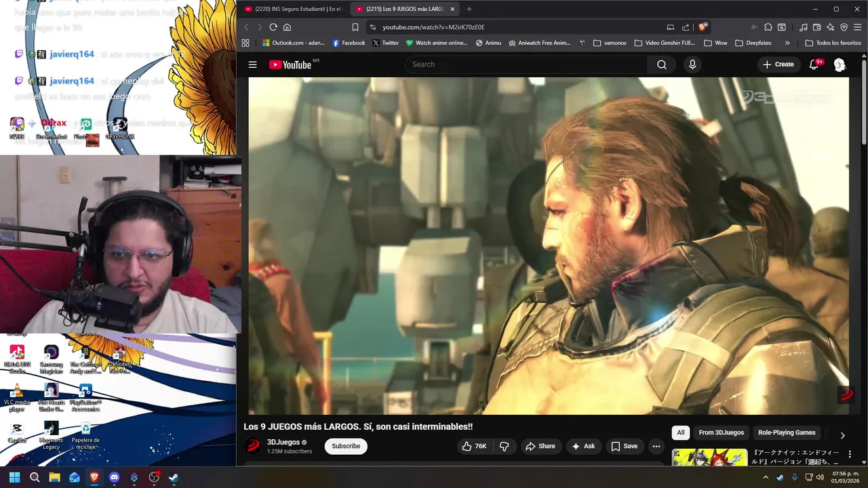
Task: Open Discord from the taskbar
Action: pos(114,477)
